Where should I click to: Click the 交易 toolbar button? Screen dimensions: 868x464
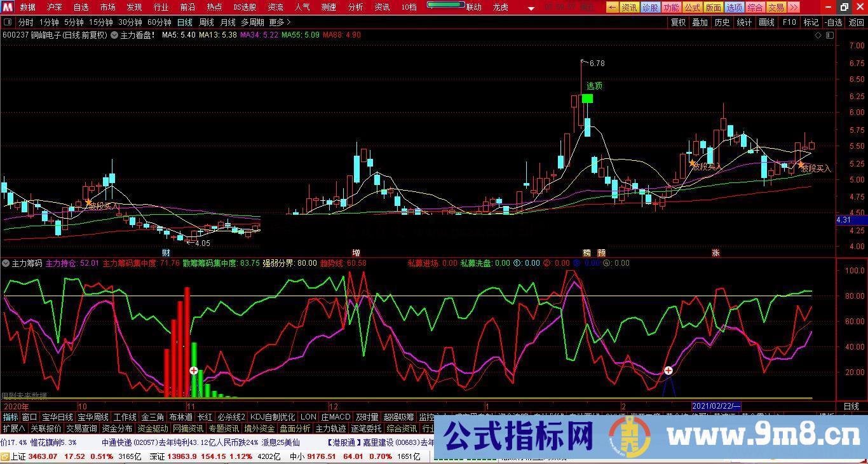pyautogui.click(x=776, y=8)
